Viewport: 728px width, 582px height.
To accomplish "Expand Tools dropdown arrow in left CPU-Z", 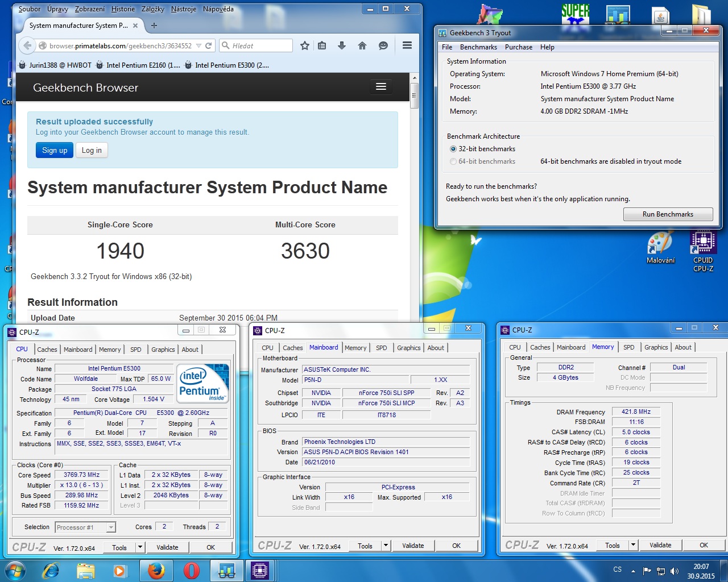I will point(140,547).
